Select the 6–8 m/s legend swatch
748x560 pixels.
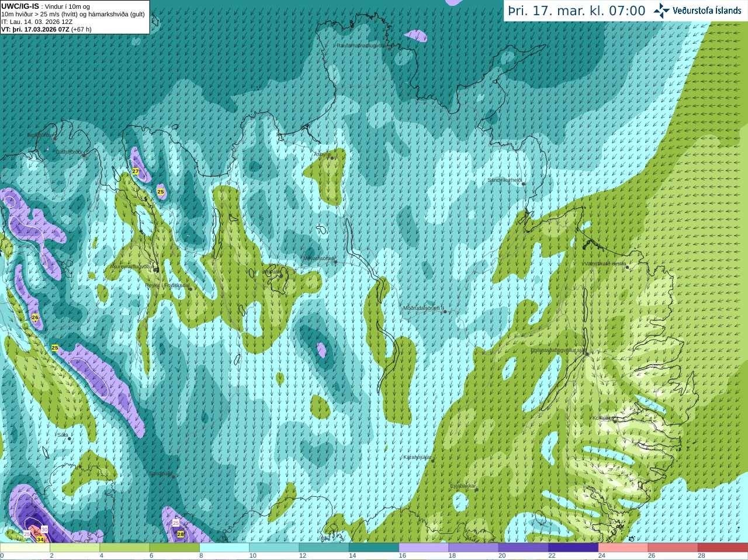[174, 548]
